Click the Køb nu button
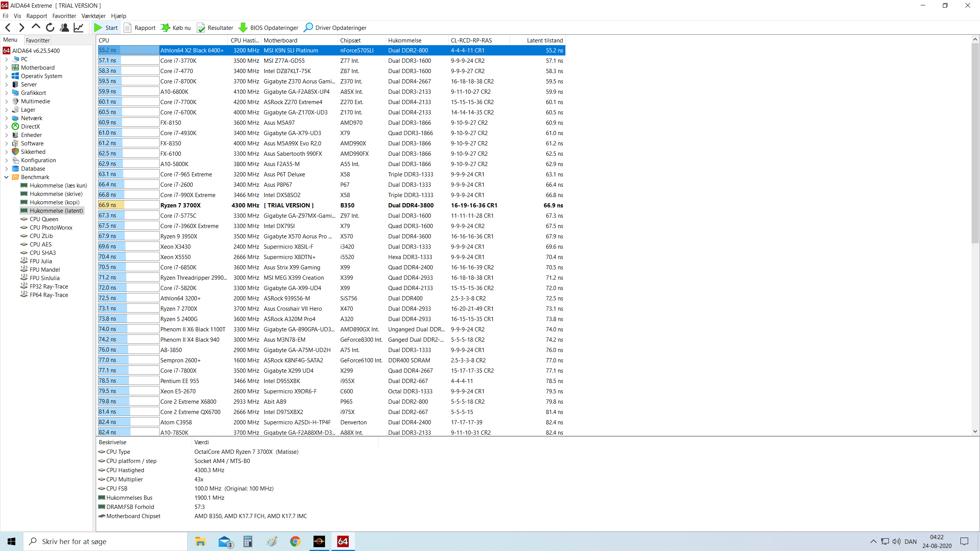980x551 pixels. [x=176, y=28]
